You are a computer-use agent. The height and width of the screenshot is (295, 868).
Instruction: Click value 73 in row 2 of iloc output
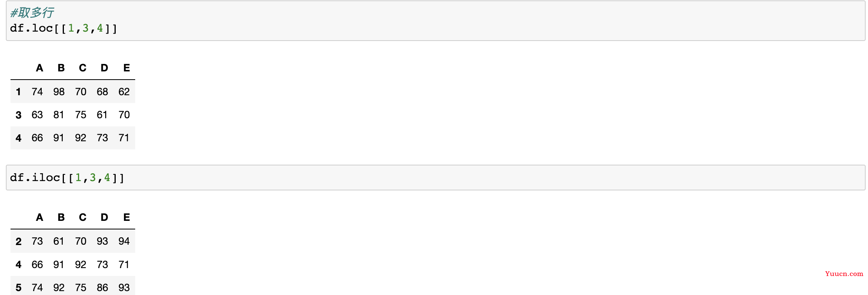(37, 241)
